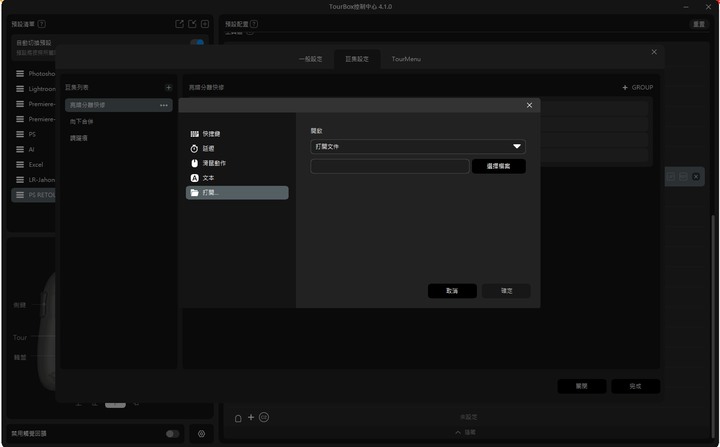Toggle the auto switch preset switch
The image size is (720, 447).
pyautogui.click(x=197, y=43)
